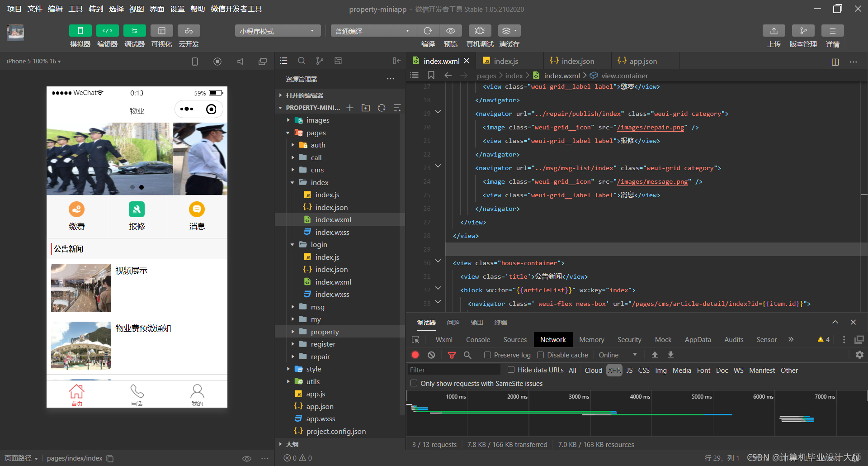Image resolution: width=868 pixels, height=466 pixels.
Task: Tap the 我的 tab in simulator
Action: pyautogui.click(x=197, y=395)
